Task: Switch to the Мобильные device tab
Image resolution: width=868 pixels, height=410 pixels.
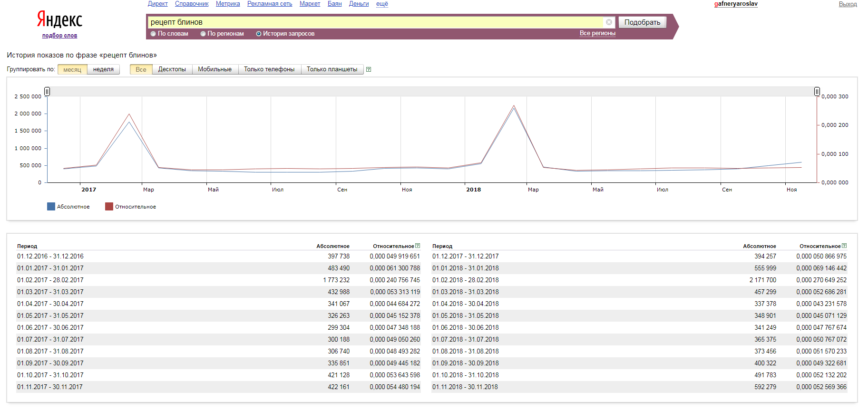Action: (215, 69)
